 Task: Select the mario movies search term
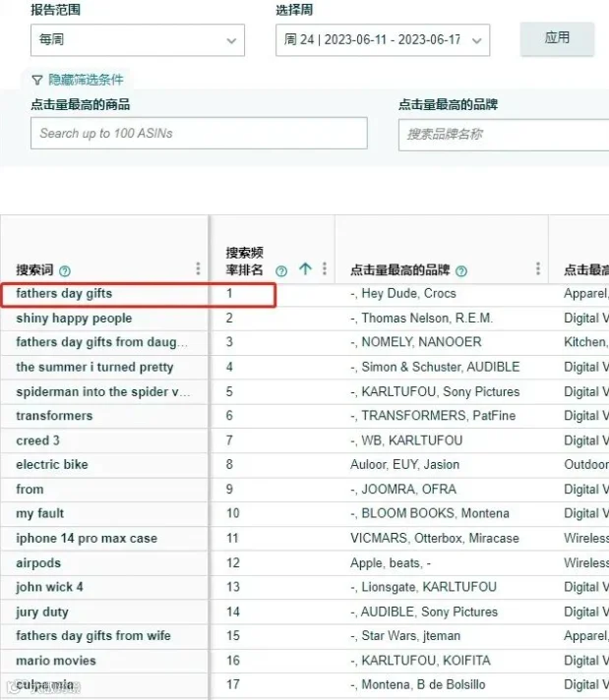(x=56, y=661)
